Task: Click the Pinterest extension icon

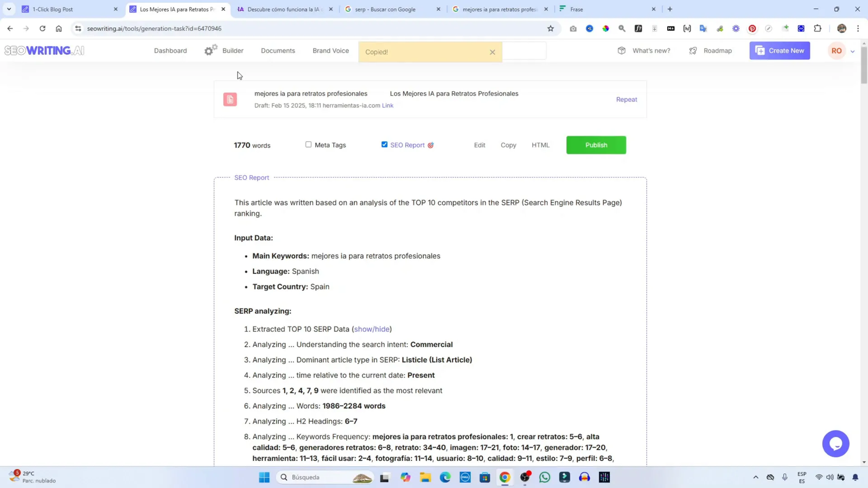Action: (x=752, y=28)
